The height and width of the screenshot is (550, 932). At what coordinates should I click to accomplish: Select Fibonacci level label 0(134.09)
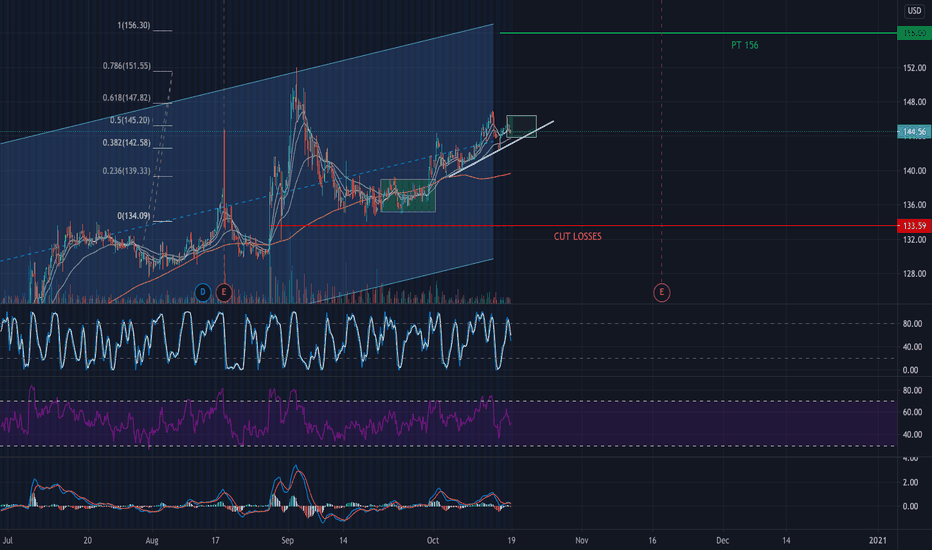click(134, 216)
